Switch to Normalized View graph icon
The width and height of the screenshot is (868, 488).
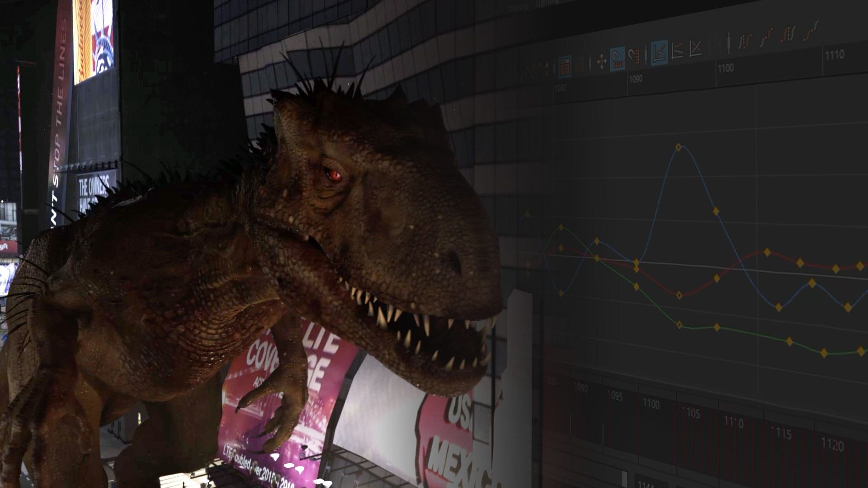coord(695,48)
